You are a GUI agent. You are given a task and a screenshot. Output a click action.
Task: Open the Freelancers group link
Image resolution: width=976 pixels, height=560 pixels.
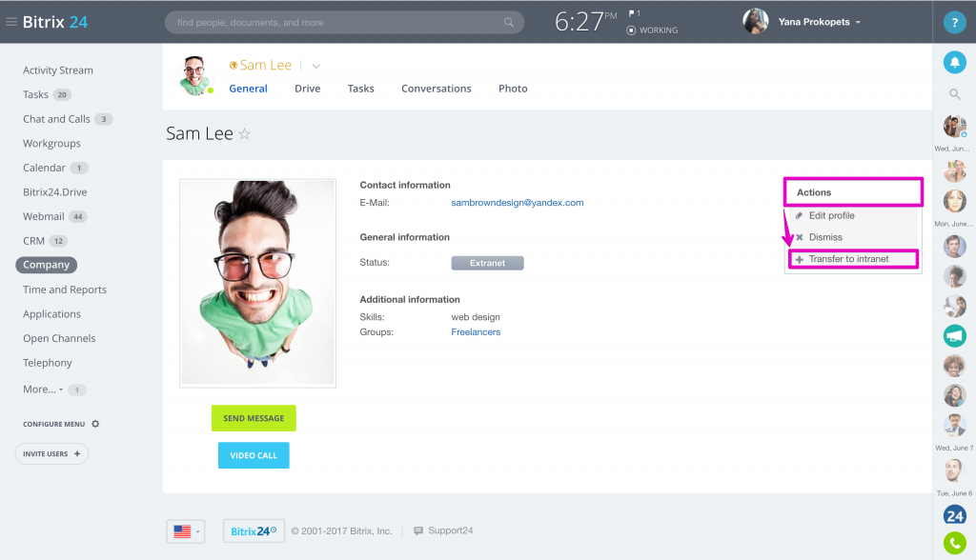point(476,332)
